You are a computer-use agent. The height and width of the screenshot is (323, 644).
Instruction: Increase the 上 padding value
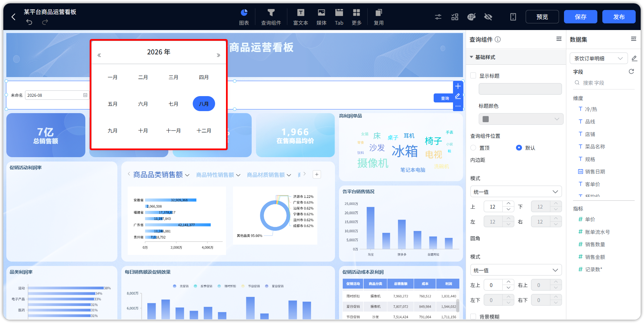(x=508, y=204)
